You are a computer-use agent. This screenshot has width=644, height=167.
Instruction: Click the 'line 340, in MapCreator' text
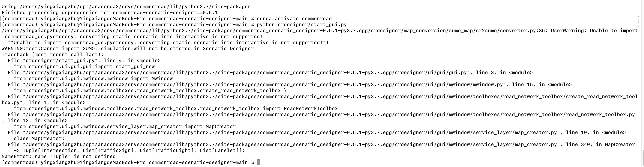pos(600,145)
